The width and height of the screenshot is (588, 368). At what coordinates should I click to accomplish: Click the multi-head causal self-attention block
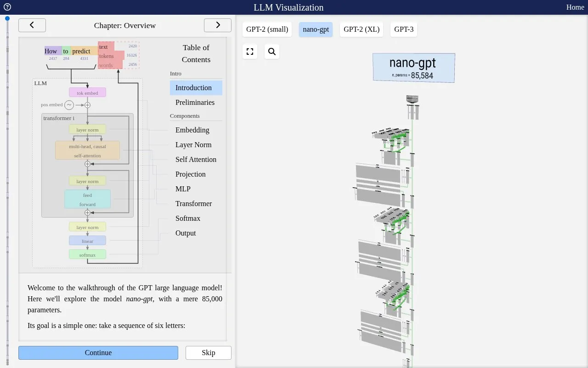(x=87, y=150)
